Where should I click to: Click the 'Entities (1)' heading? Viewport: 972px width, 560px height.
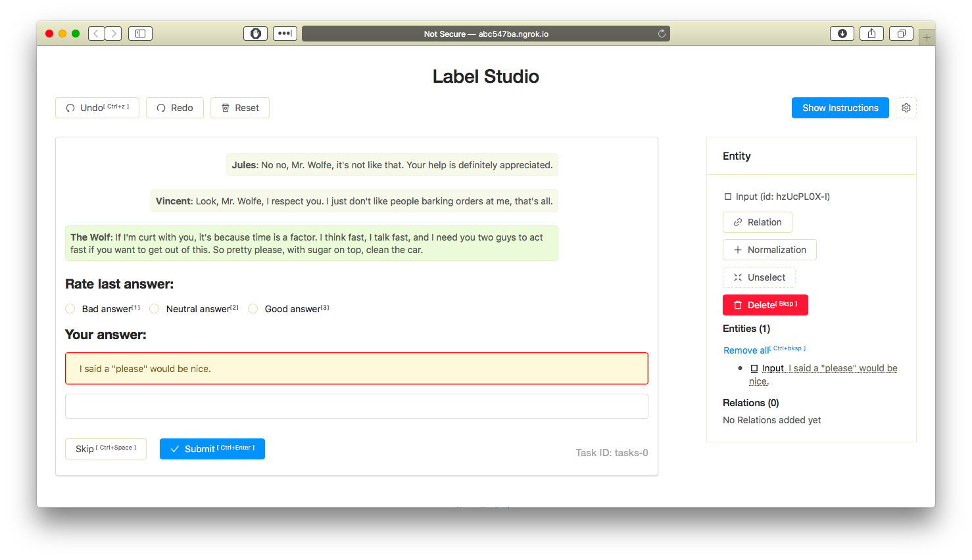pyautogui.click(x=746, y=329)
